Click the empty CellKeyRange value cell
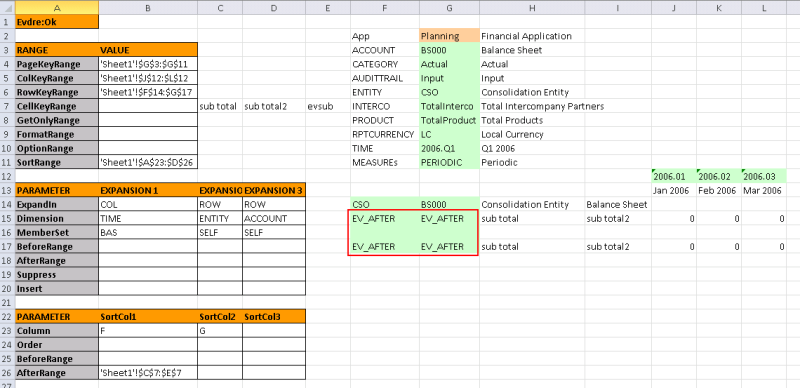 tap(148, 106)
